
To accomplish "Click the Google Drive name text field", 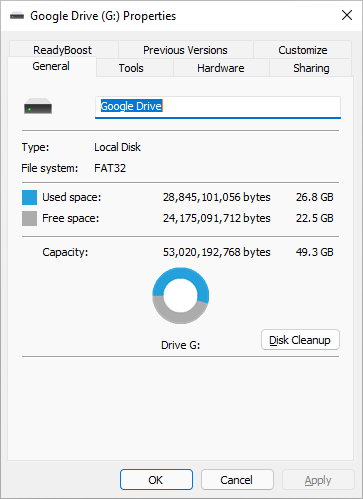I will tap(218, 107).
